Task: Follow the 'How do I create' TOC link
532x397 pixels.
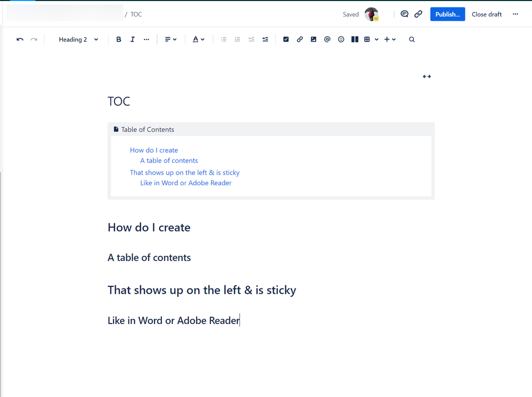Action: tap(154, 150)
